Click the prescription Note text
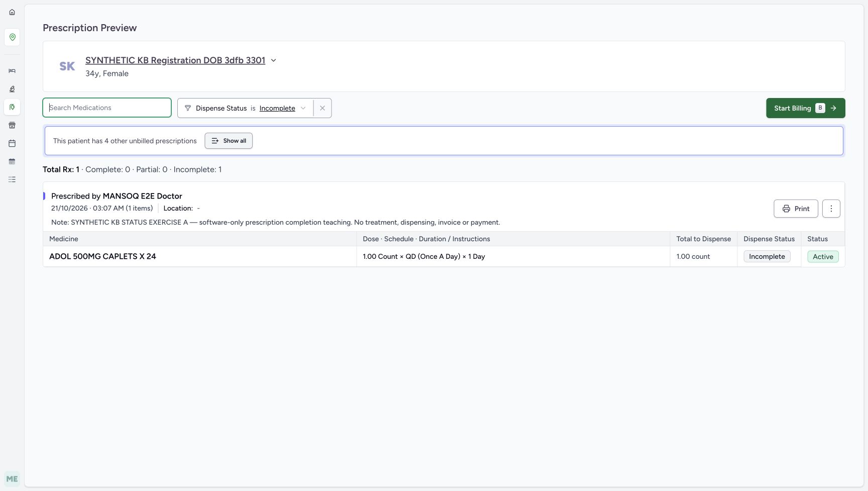The height and width of the screenshot is (491, 868). point(276,222)
